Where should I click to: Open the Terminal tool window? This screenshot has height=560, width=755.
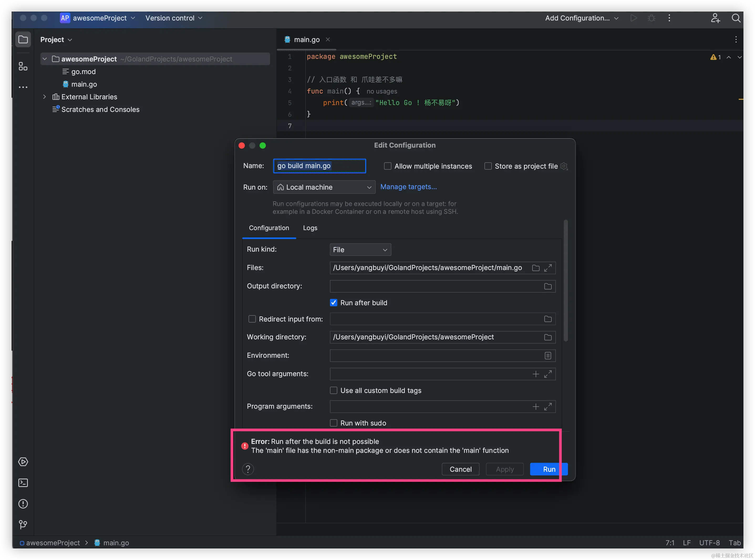[23, 483]
